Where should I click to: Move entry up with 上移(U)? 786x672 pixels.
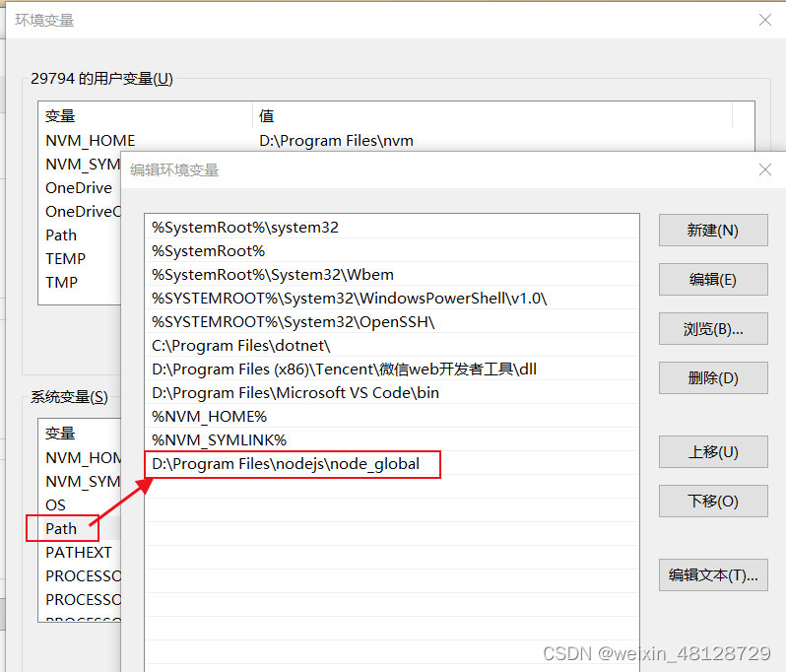tap(713, 452)
